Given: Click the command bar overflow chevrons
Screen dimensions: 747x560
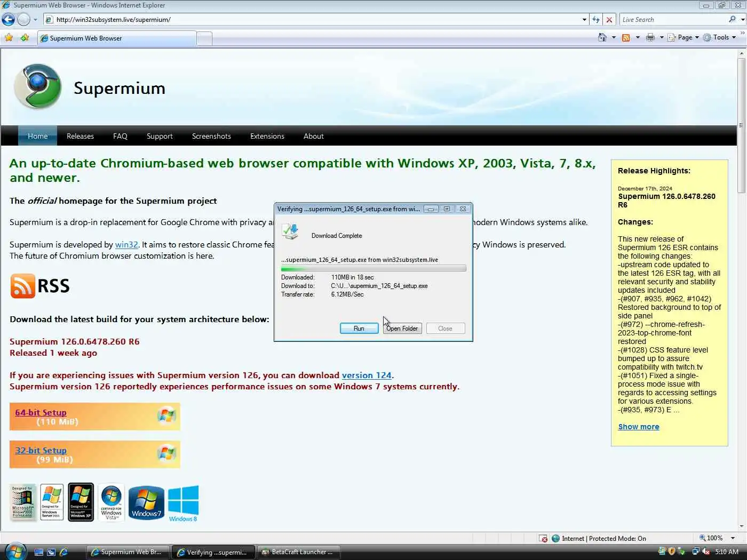Looking at the screenshot, I should click(x=742, y=33).
